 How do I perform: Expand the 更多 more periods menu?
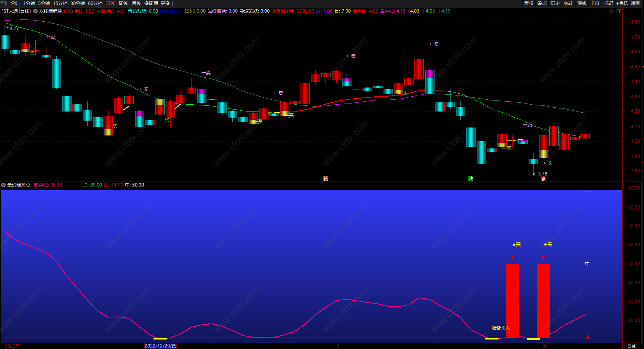point(167,3)
